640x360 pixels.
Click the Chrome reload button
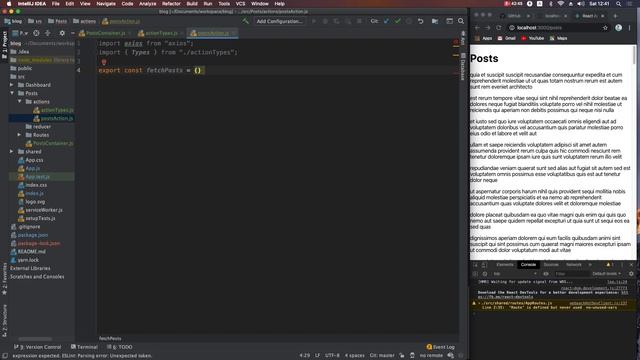point(498,28)
